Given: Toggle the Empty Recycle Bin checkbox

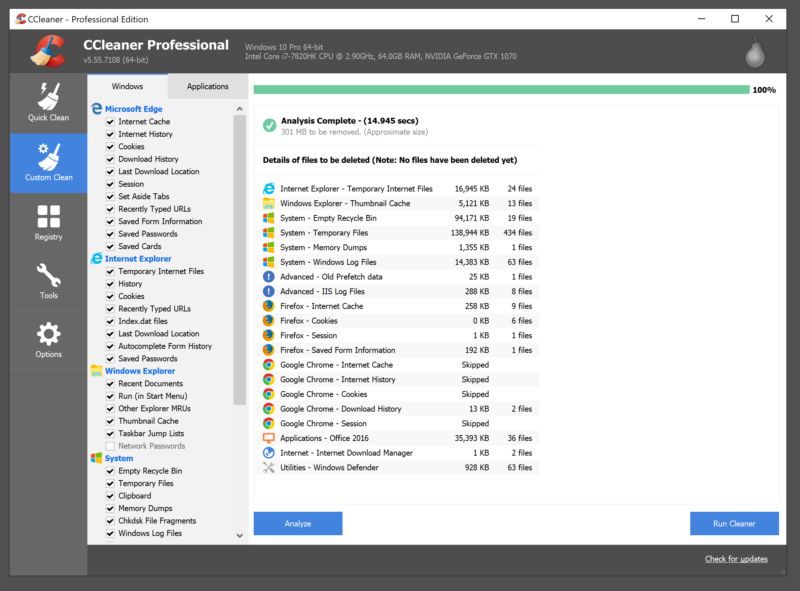Looking at the screenshot, I should click(111, 471).
